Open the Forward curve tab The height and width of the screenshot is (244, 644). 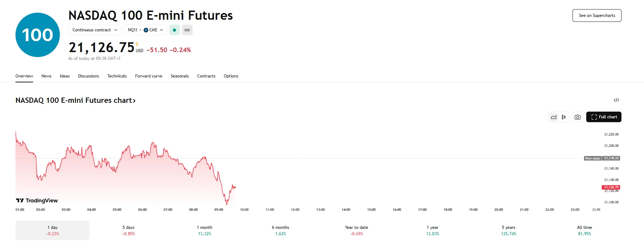click(x=149, y=76)
